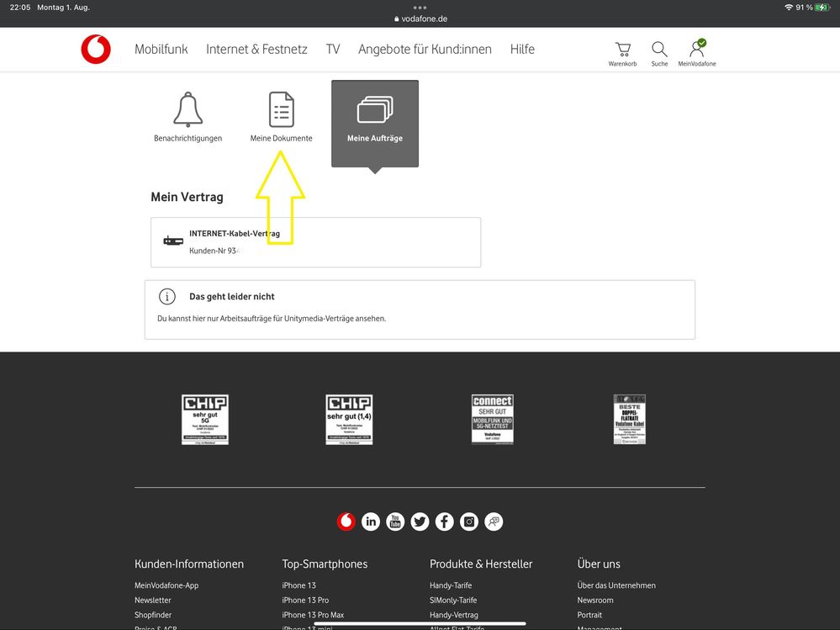
Task: Open the red Vodafone footer social icon
Action: pyautogui.click(x=346, y=521)
